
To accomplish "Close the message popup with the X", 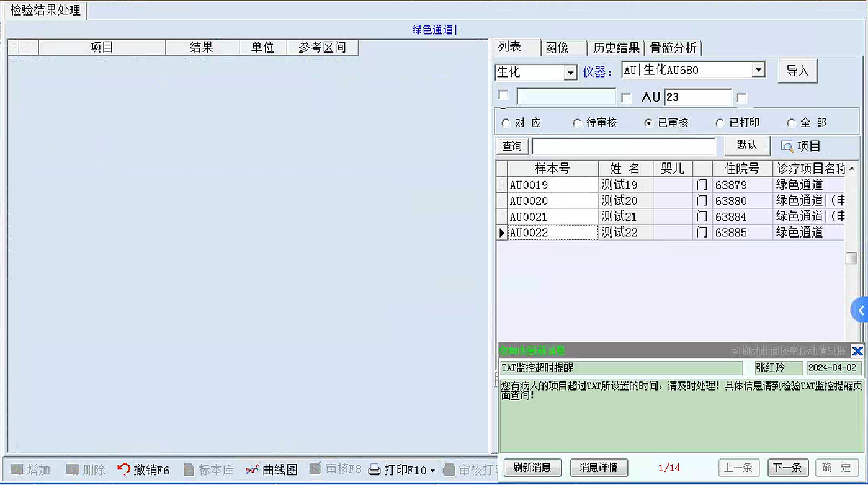I will (857, 351).
